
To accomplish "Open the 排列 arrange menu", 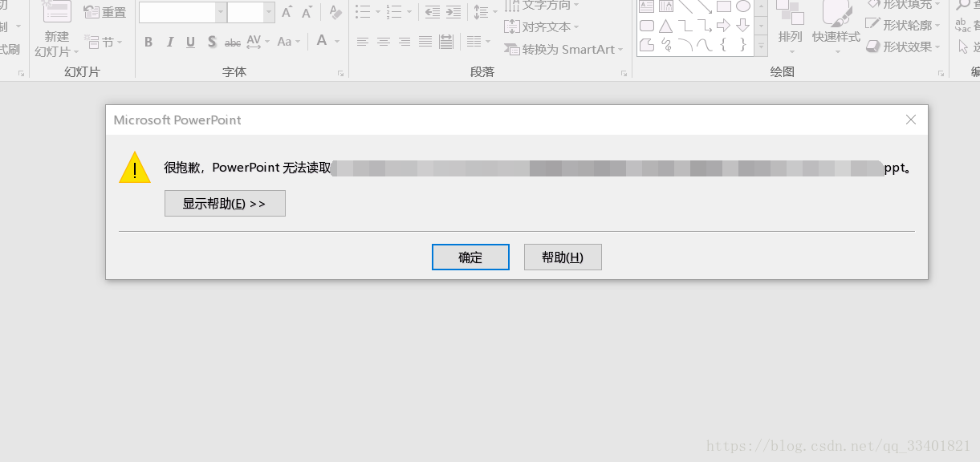I will click(x=791, y=29).
